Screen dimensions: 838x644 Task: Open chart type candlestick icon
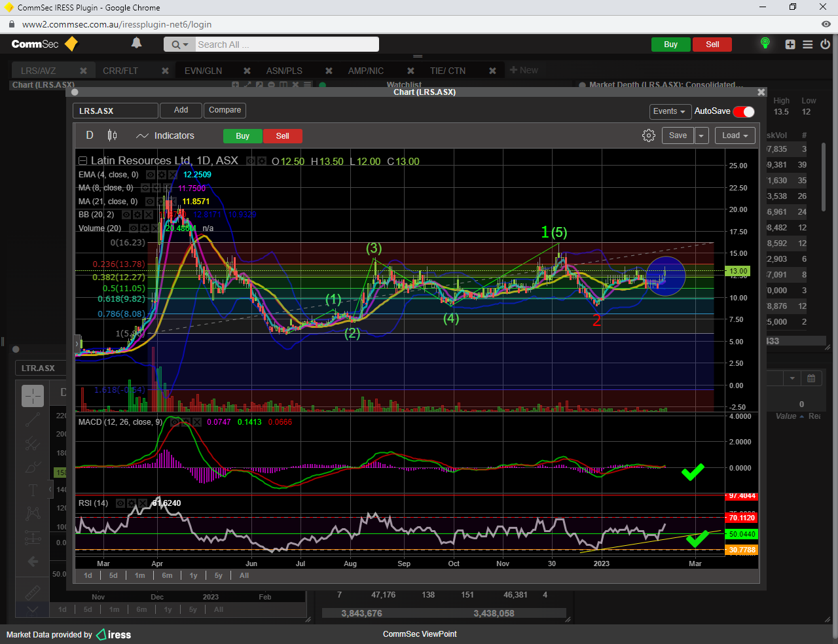tap(112, 135)
